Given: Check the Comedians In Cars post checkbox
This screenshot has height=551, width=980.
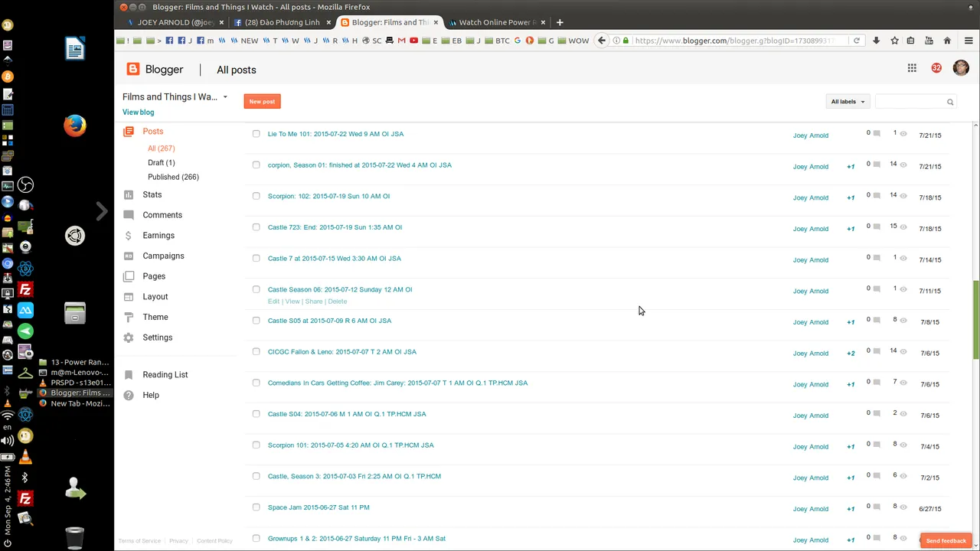Looking at the screenshot, I should coord(256,383).
